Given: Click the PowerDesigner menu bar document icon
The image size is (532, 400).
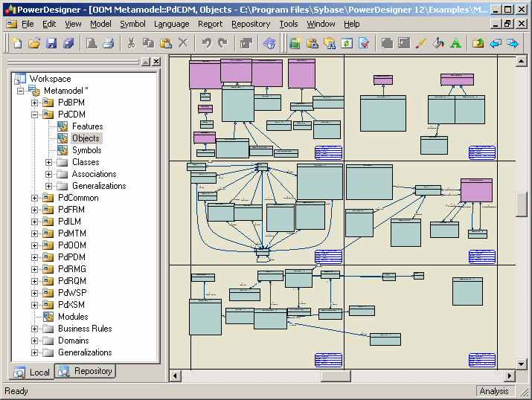Looking at the screenshot, I should tap(12, 24).
